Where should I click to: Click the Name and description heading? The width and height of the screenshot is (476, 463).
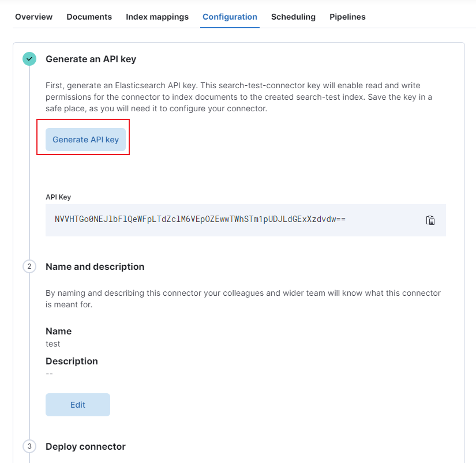pyautogui.click(x=95, y=266)
